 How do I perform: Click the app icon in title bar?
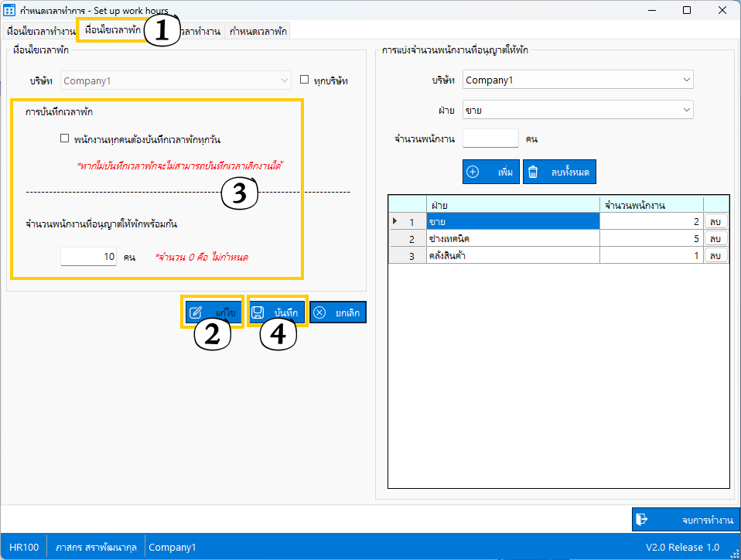[10, 10]
